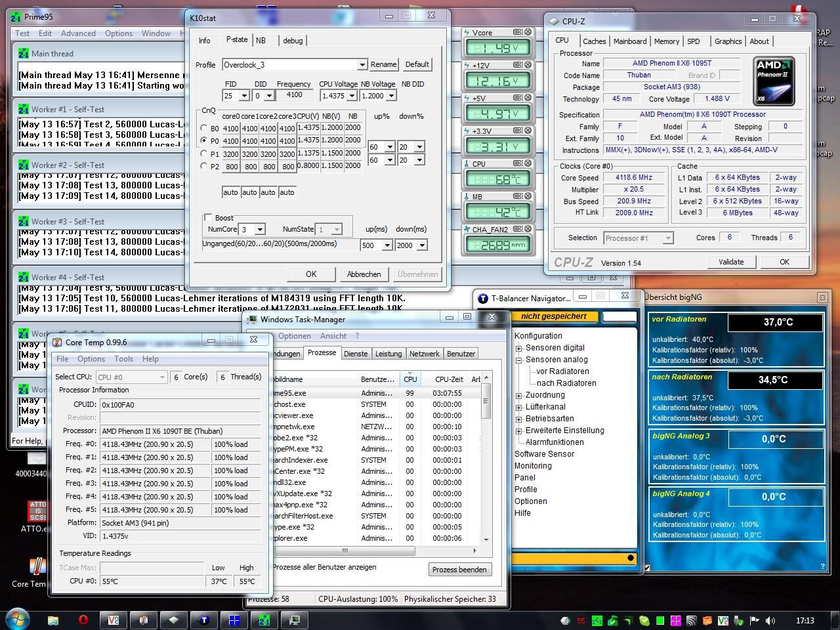The height and width of the screenshot is (630, 840).
Task: Open the DID dropdown in K10stat
Action: click(269, 96)
